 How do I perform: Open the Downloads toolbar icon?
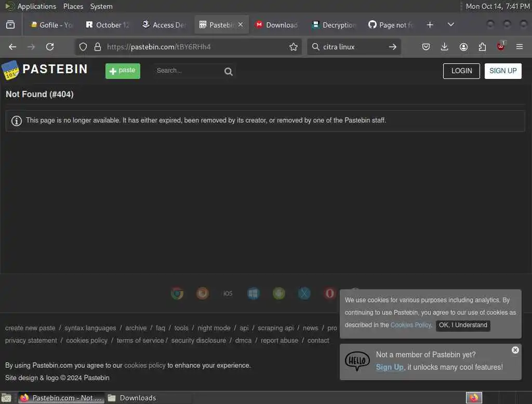click(445, 47)
